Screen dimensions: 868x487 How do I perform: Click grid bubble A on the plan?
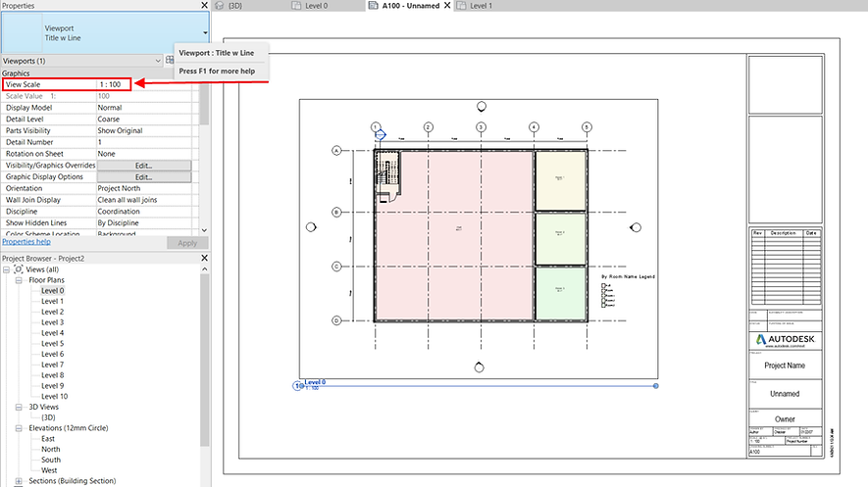[336, 150]
